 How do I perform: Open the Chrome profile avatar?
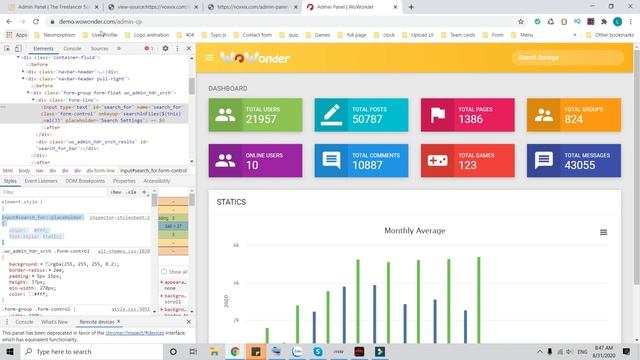(x=618, y=22)
